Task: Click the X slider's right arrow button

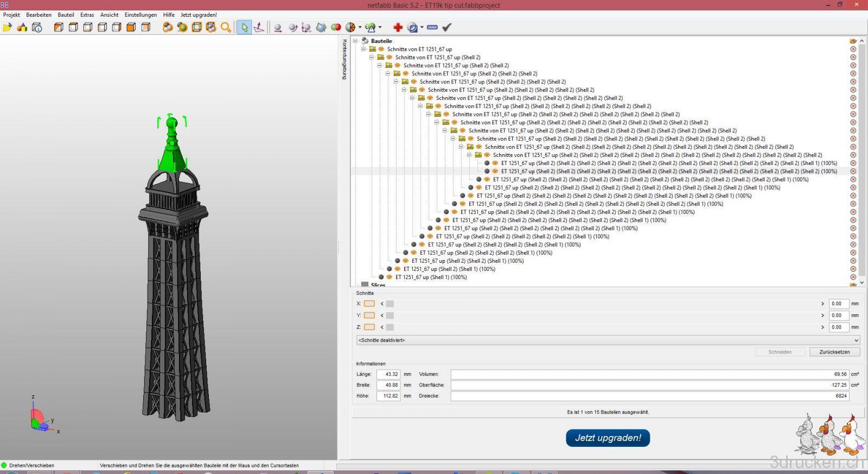Action: coord(822,304)
